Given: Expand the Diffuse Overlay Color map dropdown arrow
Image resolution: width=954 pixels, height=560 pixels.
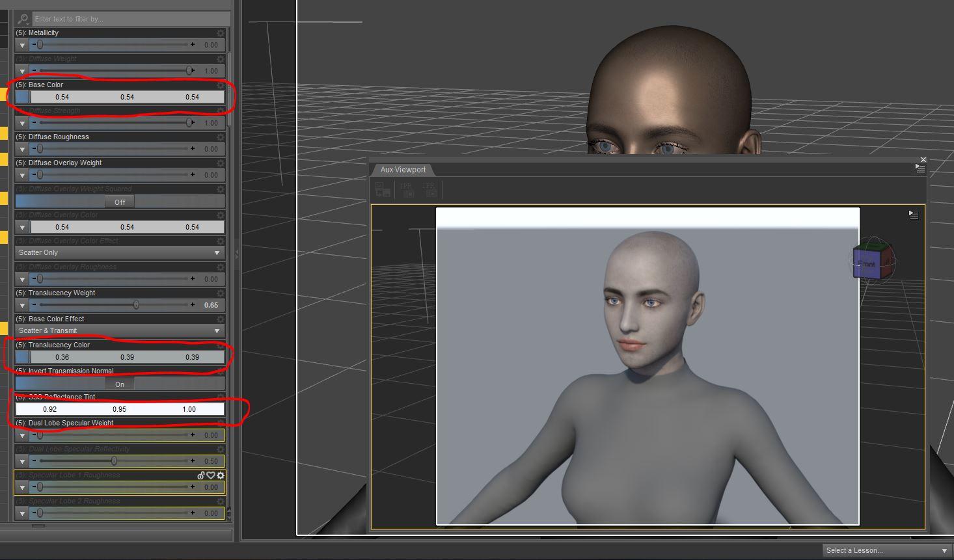Looking at the screenshot, I should coord(22,227).
